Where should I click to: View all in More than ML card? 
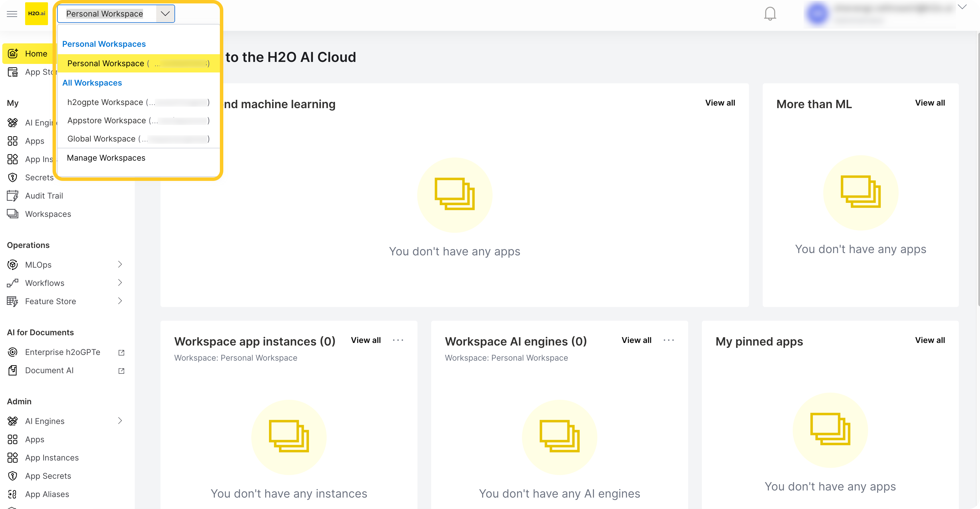tap(930, 103)
